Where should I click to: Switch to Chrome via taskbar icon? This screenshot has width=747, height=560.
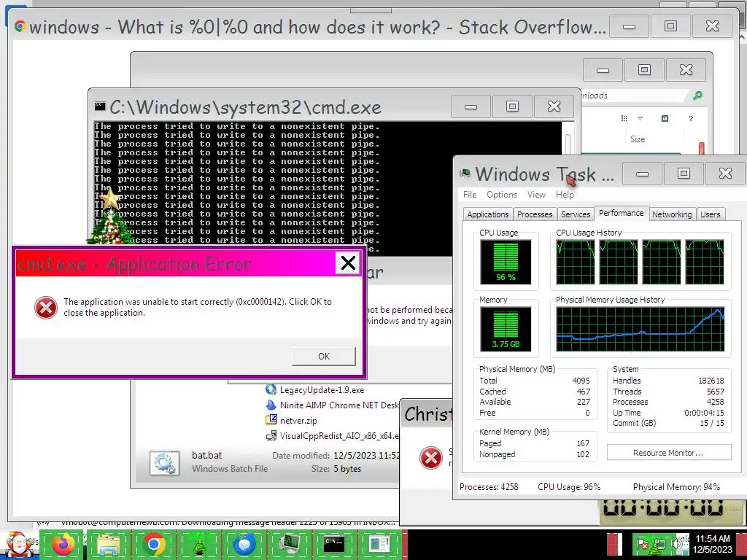(154, 544)
